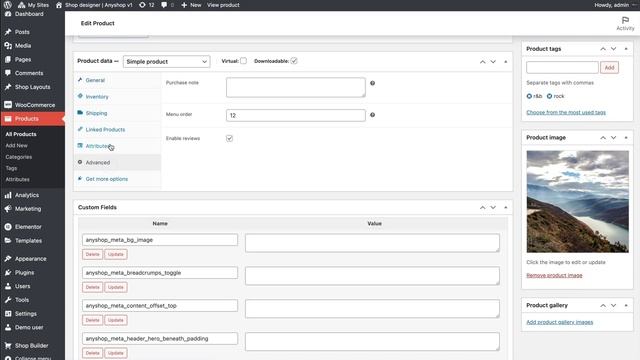Click the Menu order input field
Image resolution: width=640 pixels, height=360 pixels.
(296, 115)
